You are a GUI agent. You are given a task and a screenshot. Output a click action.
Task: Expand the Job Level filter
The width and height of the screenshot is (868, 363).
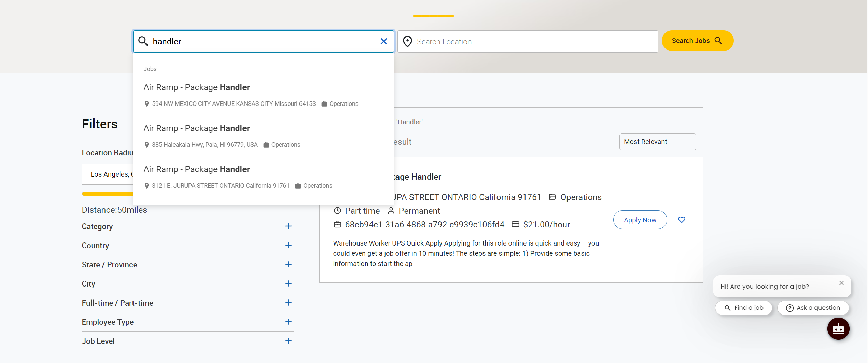187,341
